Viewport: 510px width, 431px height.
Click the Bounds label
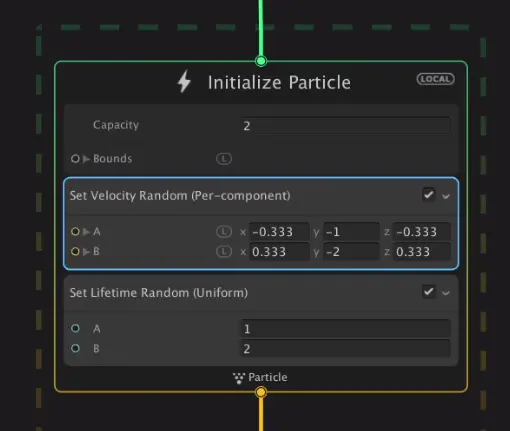[x=112, y=159]
